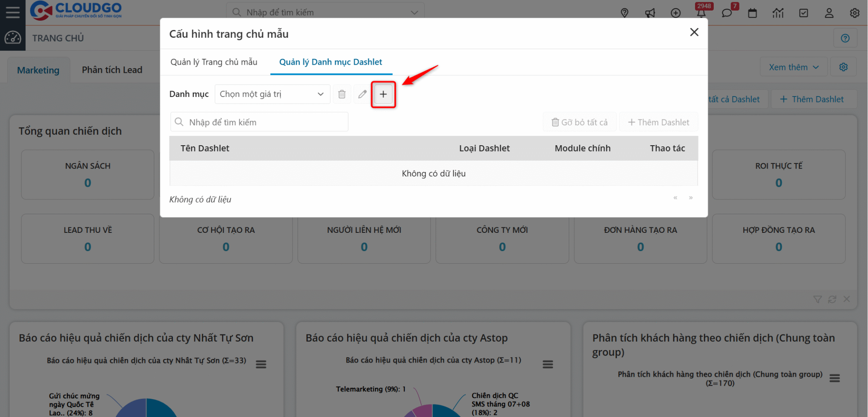Open the Phân tích Lead tab
This screenshot has height=417, width=868.
click(112, 70)
